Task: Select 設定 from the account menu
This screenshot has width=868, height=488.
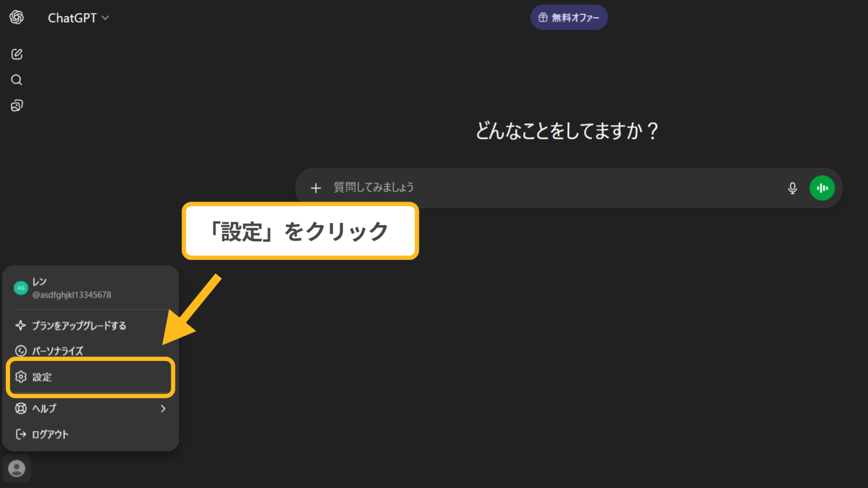Action: (43, 377)
